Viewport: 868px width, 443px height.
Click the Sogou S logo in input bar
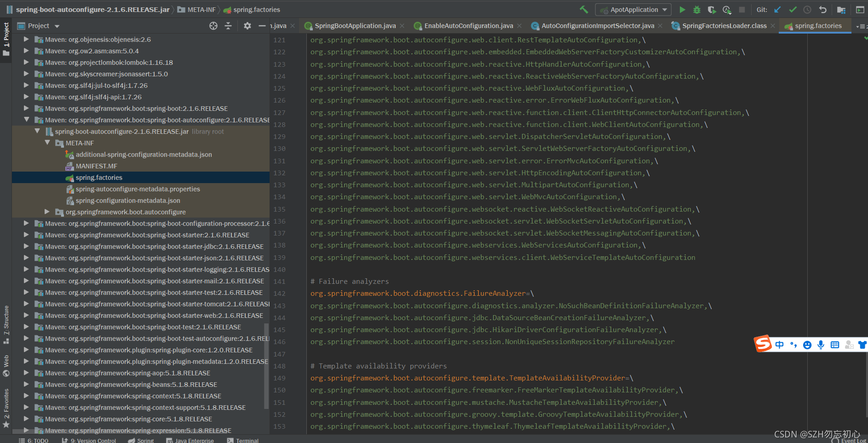(763, 344)
